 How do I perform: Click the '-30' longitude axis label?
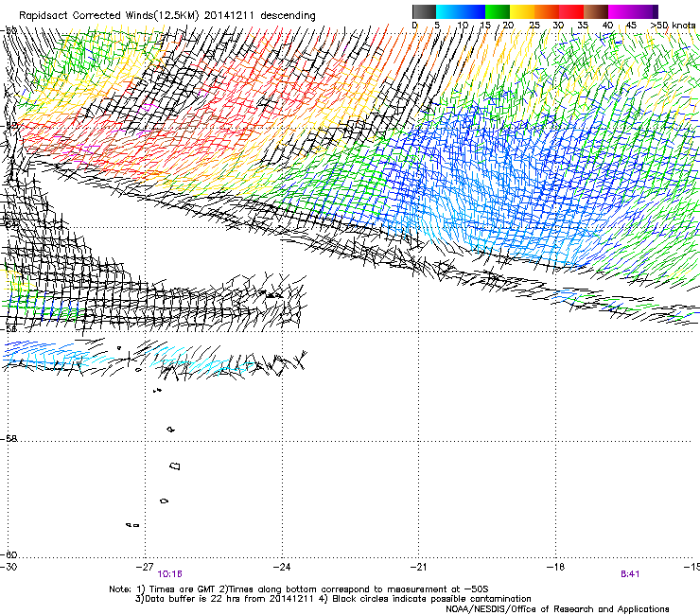coord(9,567)
